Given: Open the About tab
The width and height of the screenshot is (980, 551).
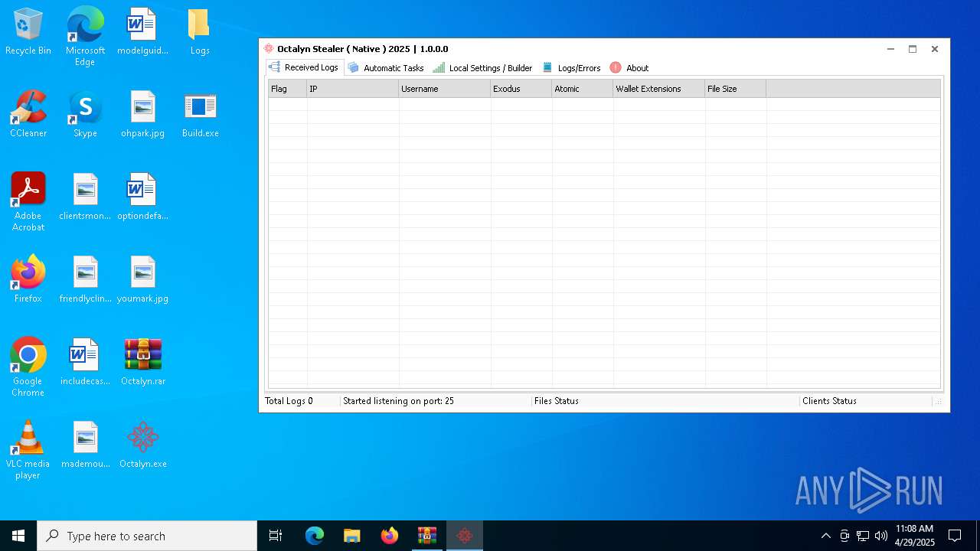Looking at the screenshot, I should click(629, 68).
